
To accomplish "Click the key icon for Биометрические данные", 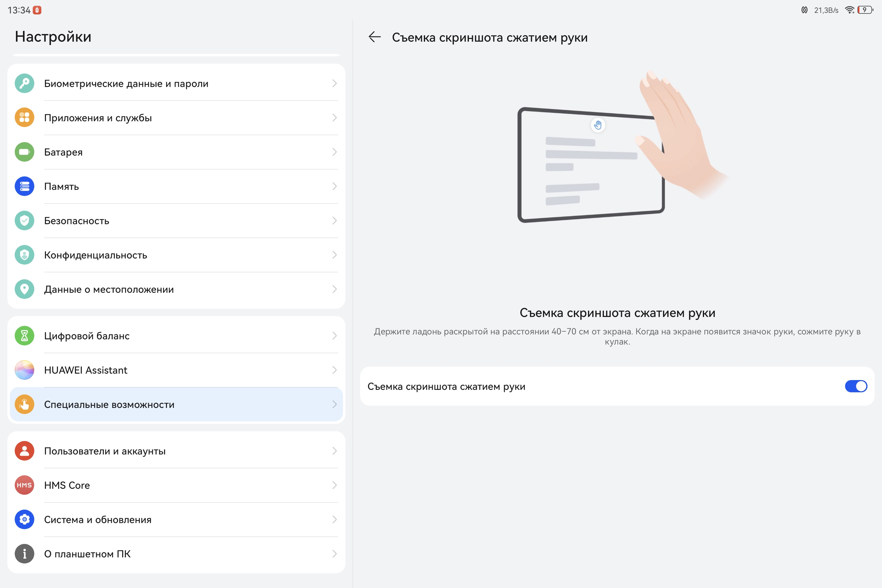I will pyautogui.click(x=24, y=83).
